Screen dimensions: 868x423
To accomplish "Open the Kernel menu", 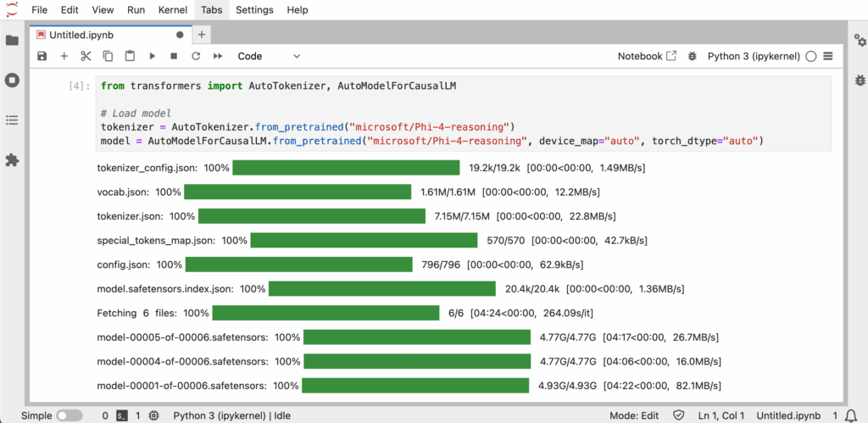I will (x=172, y=10).
